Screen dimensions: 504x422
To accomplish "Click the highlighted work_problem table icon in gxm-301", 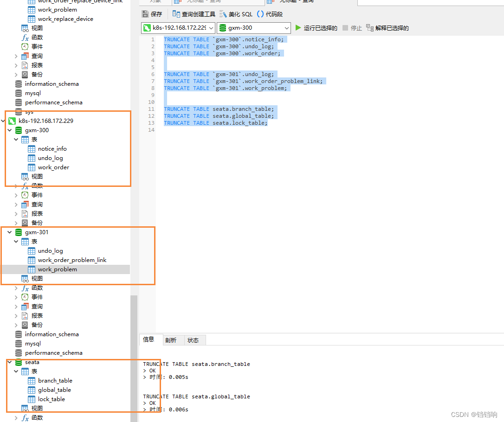I will (x=32, y=269).
